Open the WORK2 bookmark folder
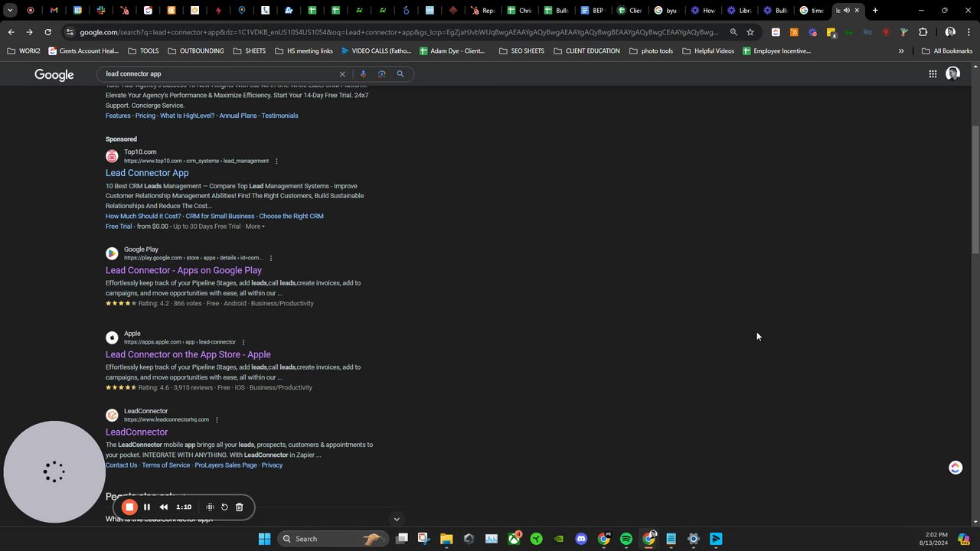This screenshot has height=551, width=980. point(24,51)
